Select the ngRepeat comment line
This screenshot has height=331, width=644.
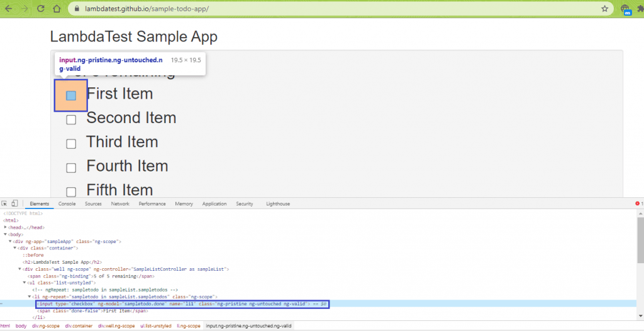coord(105,290)
